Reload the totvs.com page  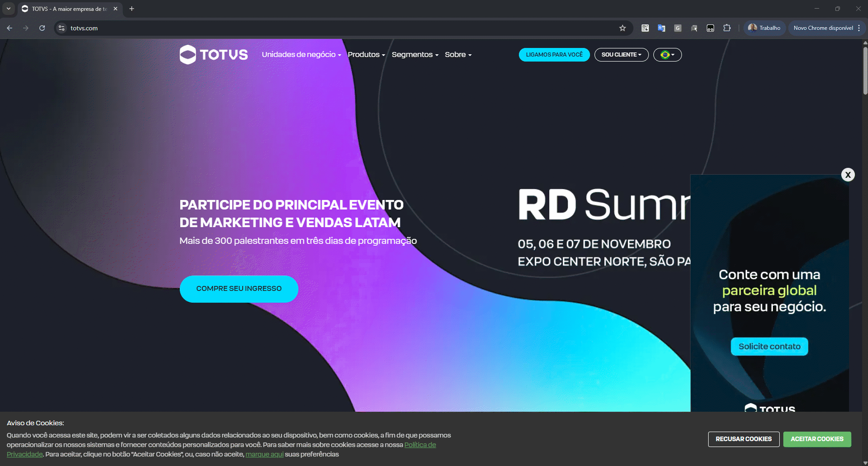pyautogui.click(x=42, y=28)
